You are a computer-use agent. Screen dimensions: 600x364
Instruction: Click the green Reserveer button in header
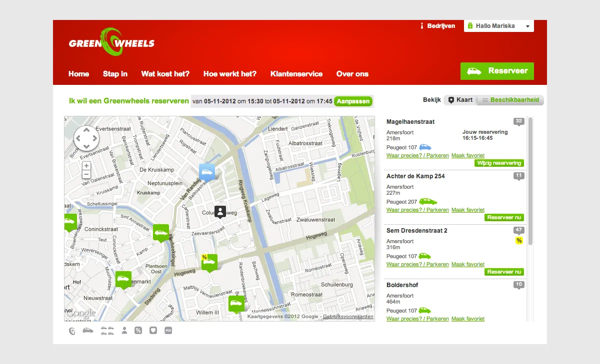(497, 71)
